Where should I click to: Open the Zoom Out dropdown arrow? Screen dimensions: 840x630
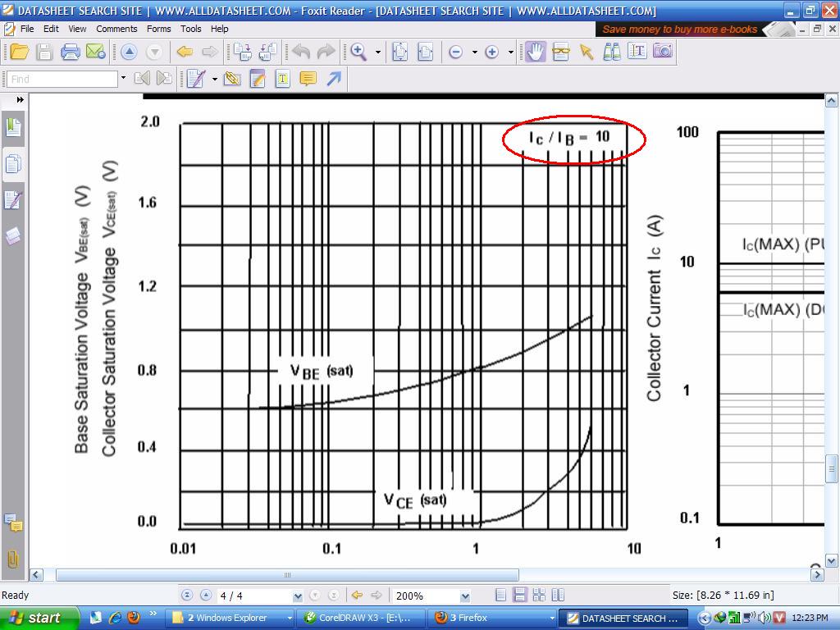pyautogui.click(x=475, y=52)
